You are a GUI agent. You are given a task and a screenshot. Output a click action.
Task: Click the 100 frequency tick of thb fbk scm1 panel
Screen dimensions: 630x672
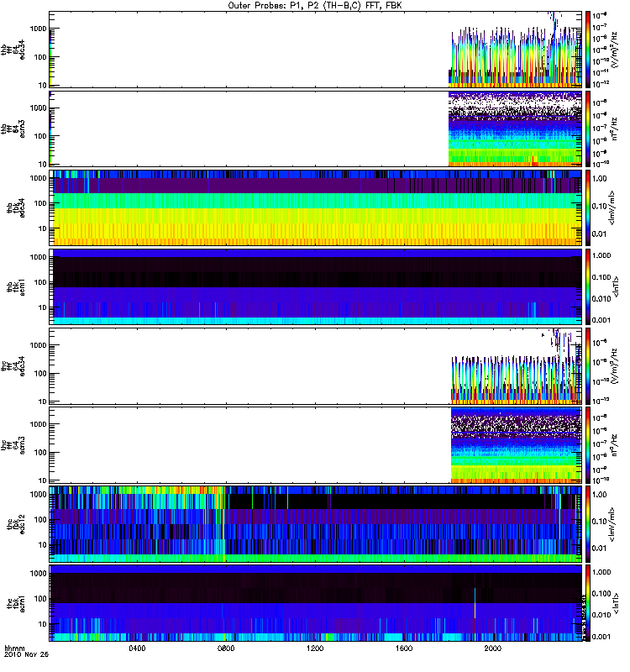pyautogui.click(x=39, y=282)
